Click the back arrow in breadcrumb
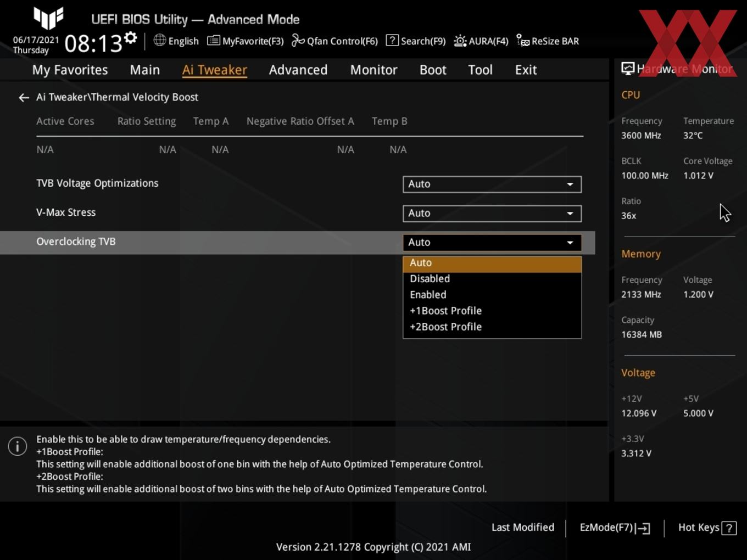The image size is (747, 560). click(x=24, y=98)
